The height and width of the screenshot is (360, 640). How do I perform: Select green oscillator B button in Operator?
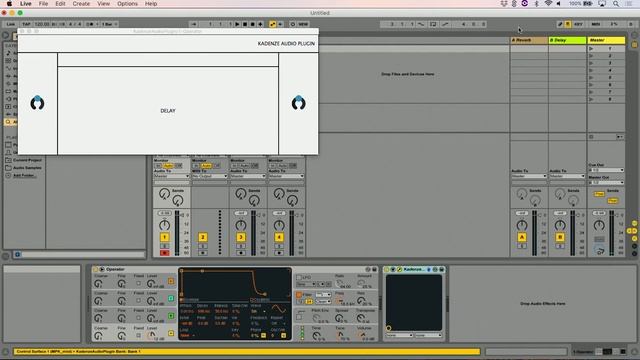pos(171,316)
